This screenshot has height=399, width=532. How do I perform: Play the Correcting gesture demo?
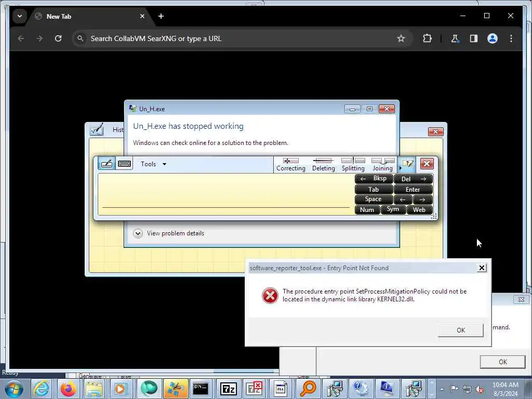coord(291,165)
